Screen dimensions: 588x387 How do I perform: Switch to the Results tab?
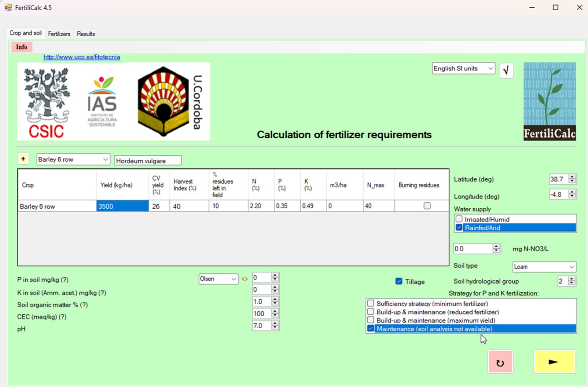86,34
